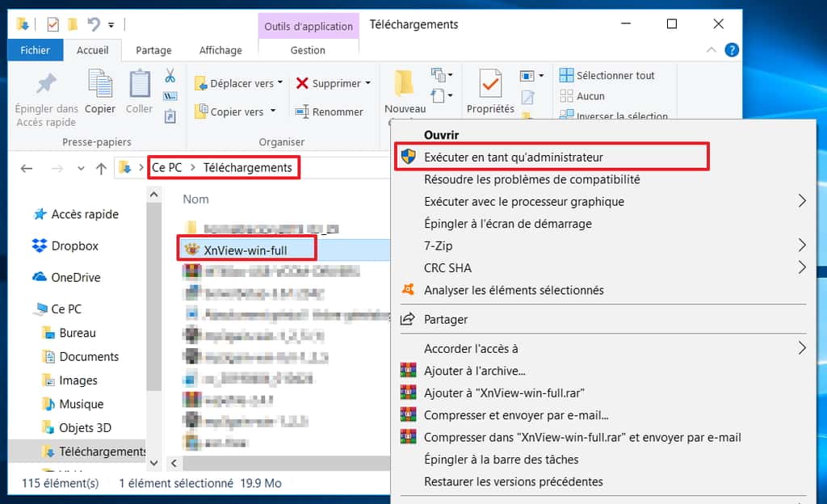Click the quick access Properties checkmark icon
The height and width of the screenshot is (504, 827).
pos(52,24)
